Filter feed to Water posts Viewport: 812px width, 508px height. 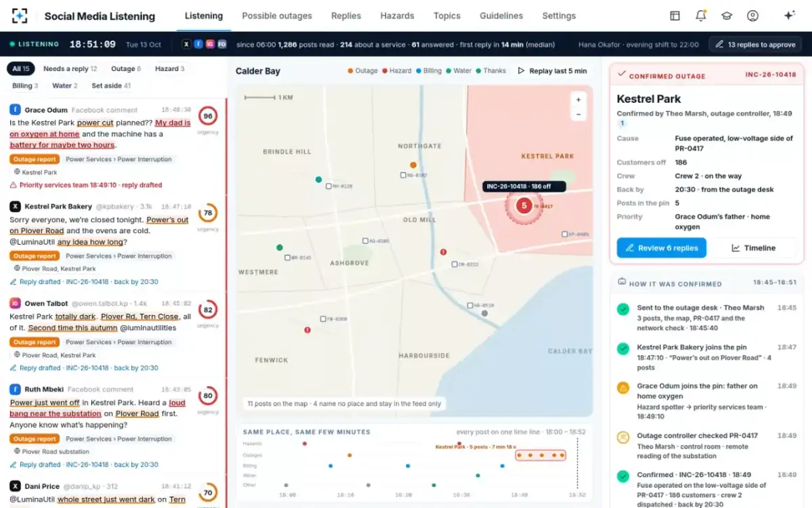pos(65,86)
